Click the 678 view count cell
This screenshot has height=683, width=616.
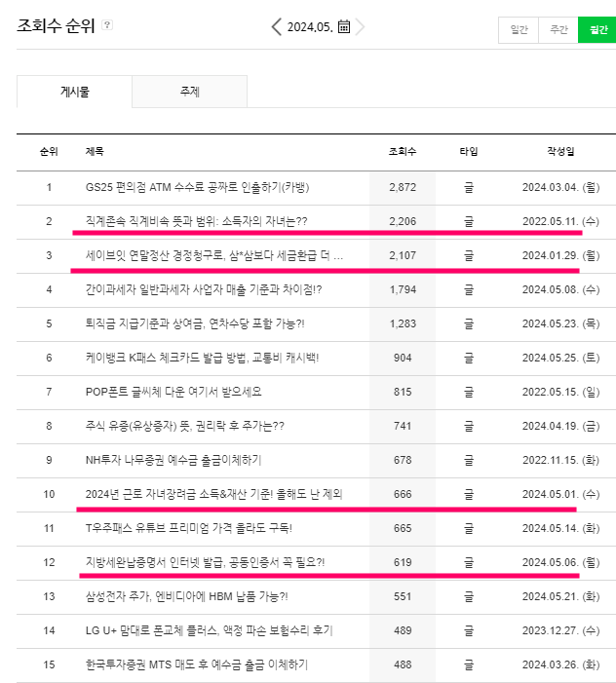403,460
